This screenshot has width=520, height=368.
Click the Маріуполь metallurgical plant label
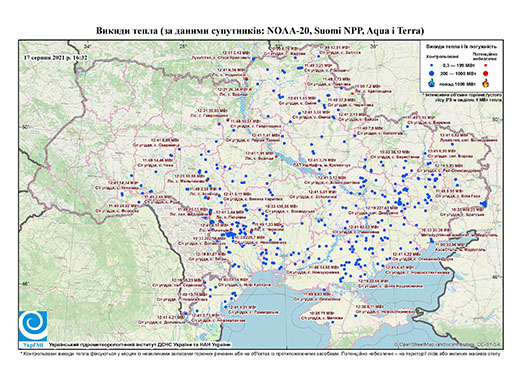[460, 235]
